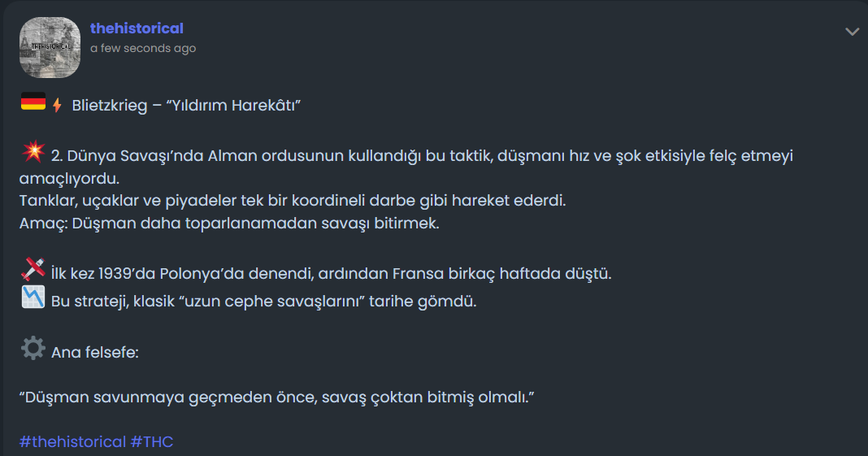Click the line mentioning 1939'da Polonya'da
Image resolution: width=868 pixels, height=456 pixels.
point(331,274)
